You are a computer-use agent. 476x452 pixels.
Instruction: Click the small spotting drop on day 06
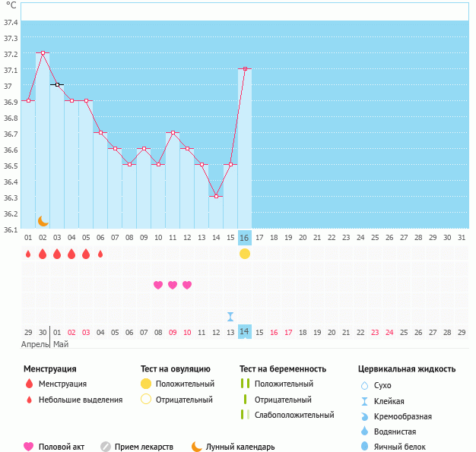coord(100,254)
